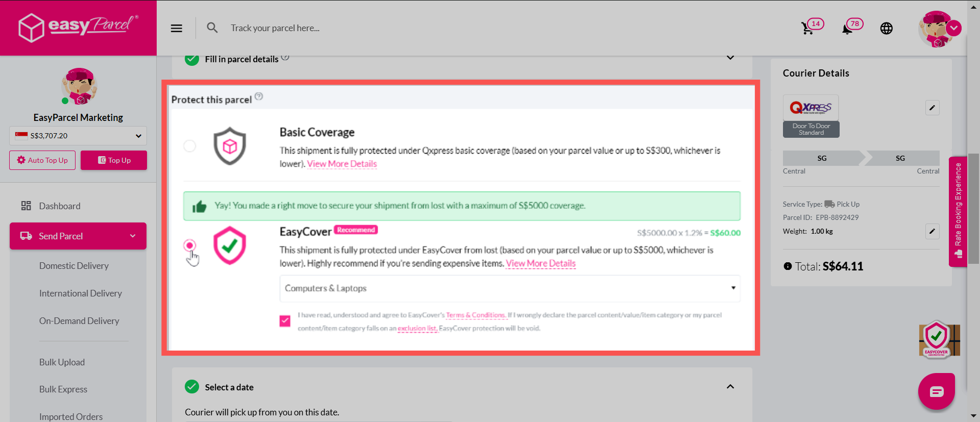This screenshot has width=980, height=422.
Task: Click the Qxpress courier logo
Action: (811, 108)
